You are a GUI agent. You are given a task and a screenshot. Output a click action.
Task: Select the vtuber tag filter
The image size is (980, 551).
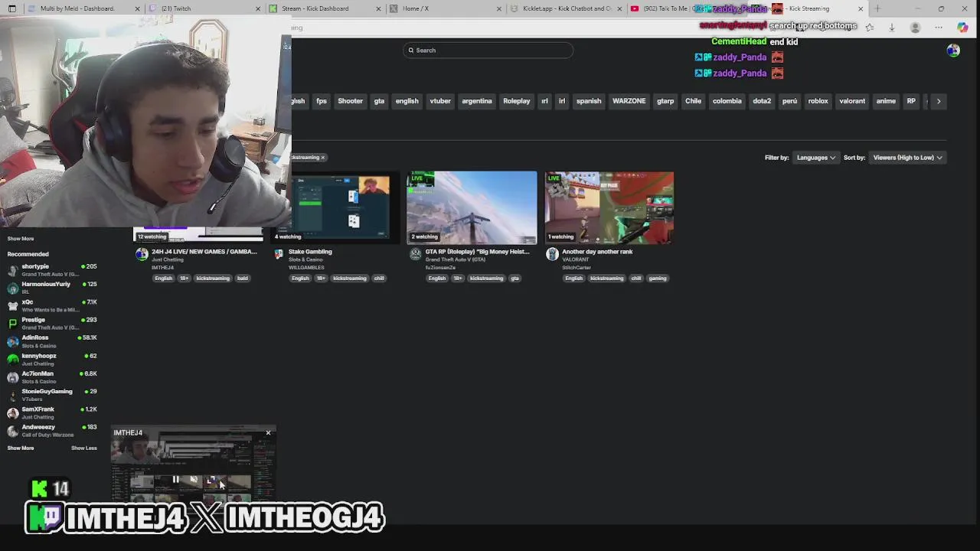[440, 101]
